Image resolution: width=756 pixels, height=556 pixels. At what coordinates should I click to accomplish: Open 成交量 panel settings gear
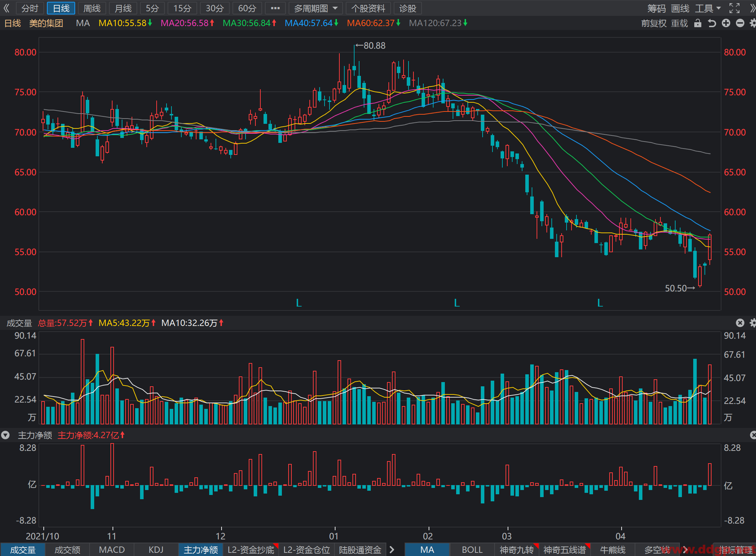tap(753, 323)
